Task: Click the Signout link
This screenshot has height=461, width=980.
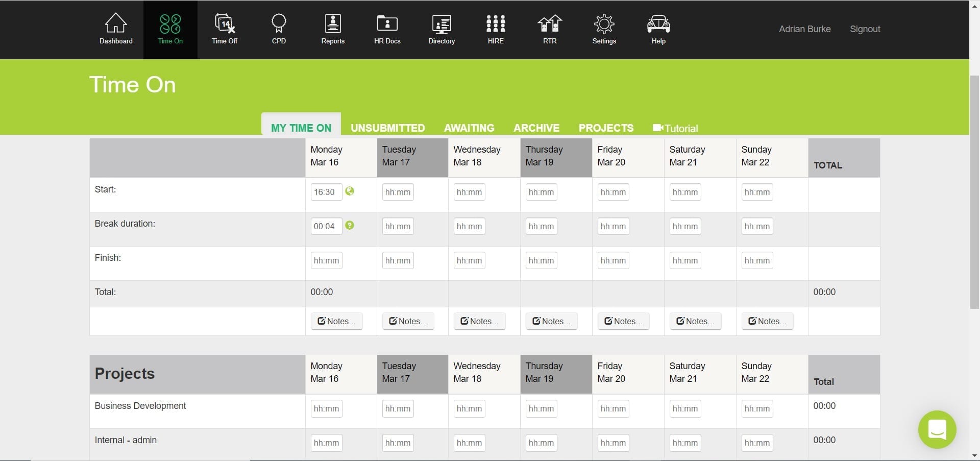Action: click(x=865, y=29)
